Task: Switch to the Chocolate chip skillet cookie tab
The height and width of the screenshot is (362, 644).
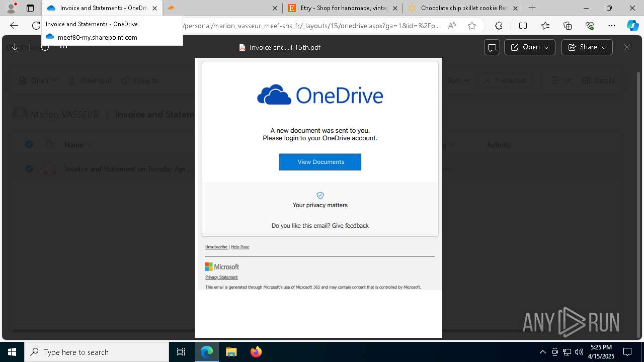Action: tap(463, 8)
